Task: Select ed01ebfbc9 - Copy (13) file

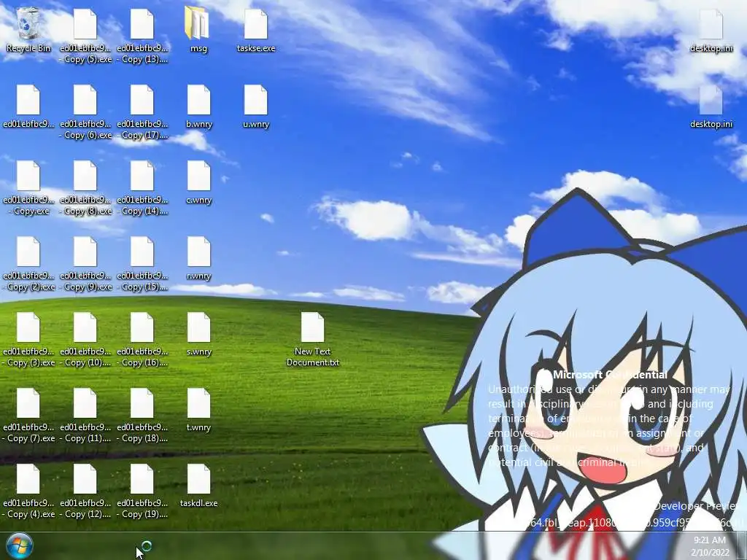Action: point(142,35)
